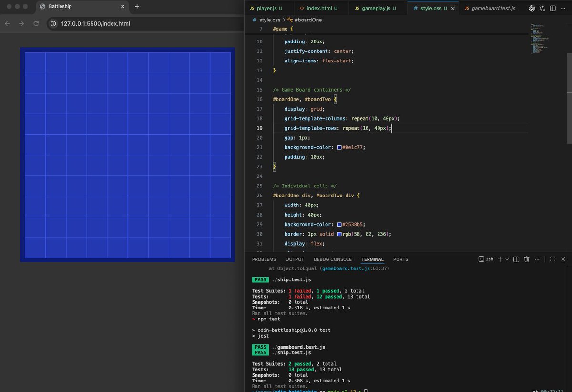The image size is (572, 392).
Task: Open the gameboard.test.js editor tab
Action: coord(491,9)
